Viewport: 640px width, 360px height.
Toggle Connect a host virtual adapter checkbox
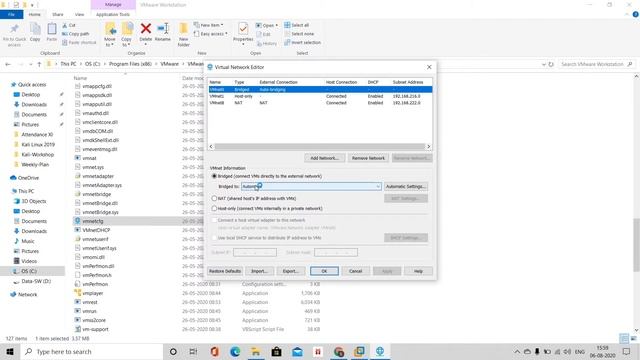pyautogui.click(x=214, y=220)
